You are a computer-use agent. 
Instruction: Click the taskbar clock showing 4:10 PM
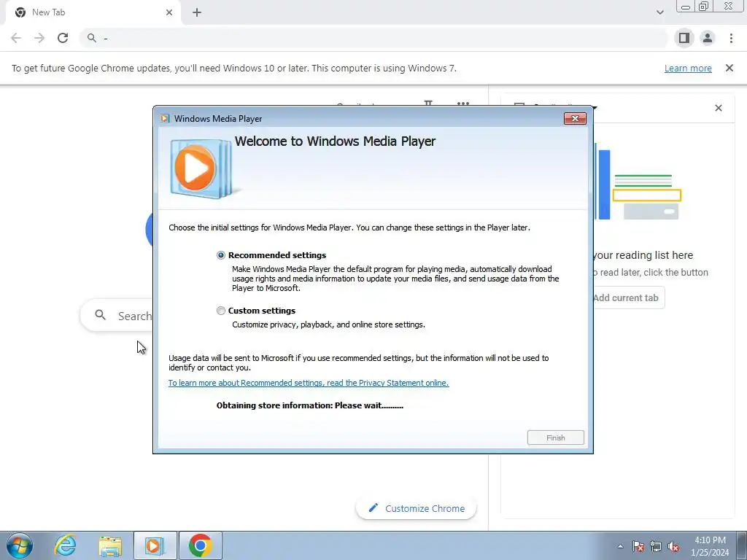point(710,546)
